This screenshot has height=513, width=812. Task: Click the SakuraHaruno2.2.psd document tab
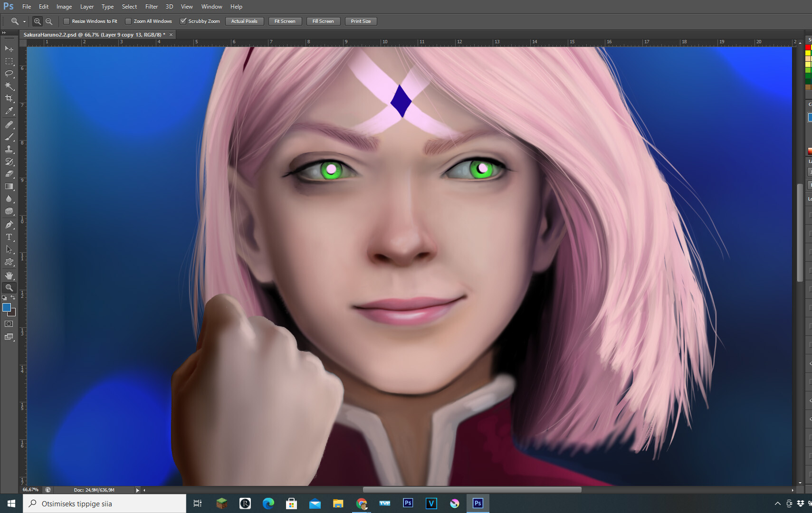click(x=93, y=34)
